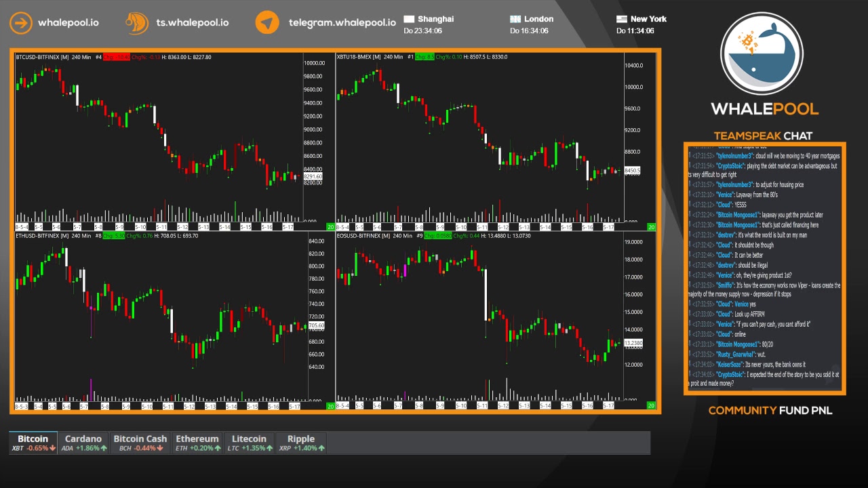Click the red down arrow on Bitcoin Cash ticker

click(160, 448)
